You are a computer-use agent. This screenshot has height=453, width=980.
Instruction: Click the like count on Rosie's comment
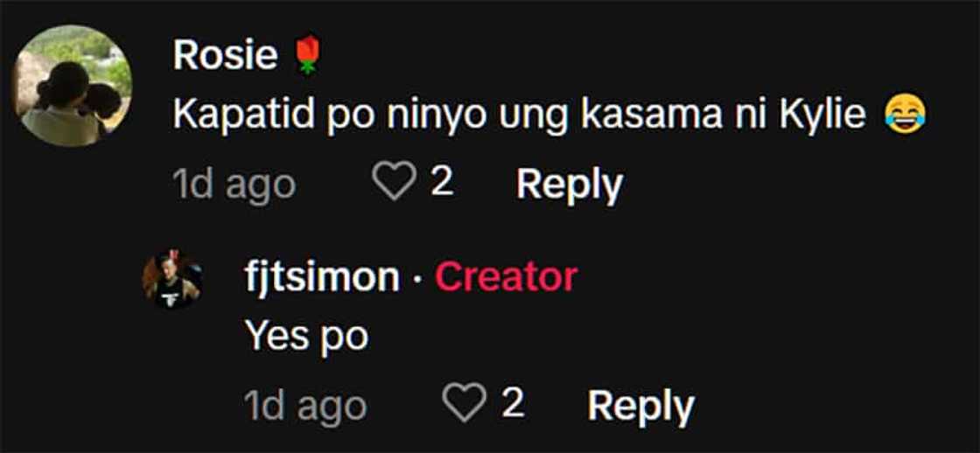[x=443, y=182]
